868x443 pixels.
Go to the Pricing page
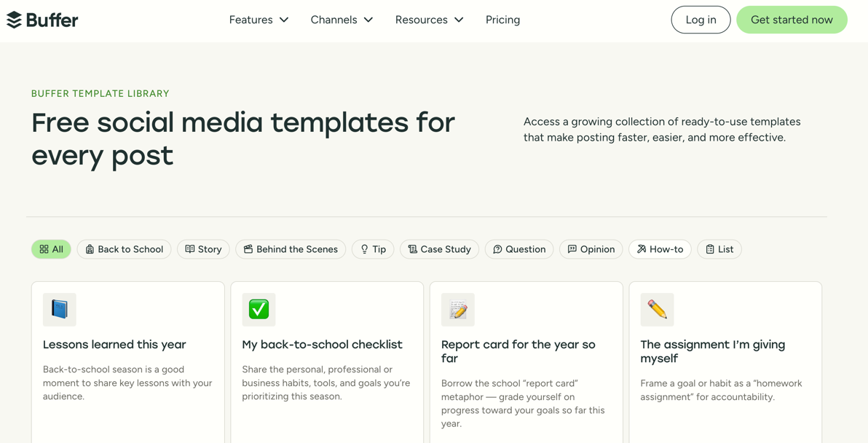click(502, 20)
